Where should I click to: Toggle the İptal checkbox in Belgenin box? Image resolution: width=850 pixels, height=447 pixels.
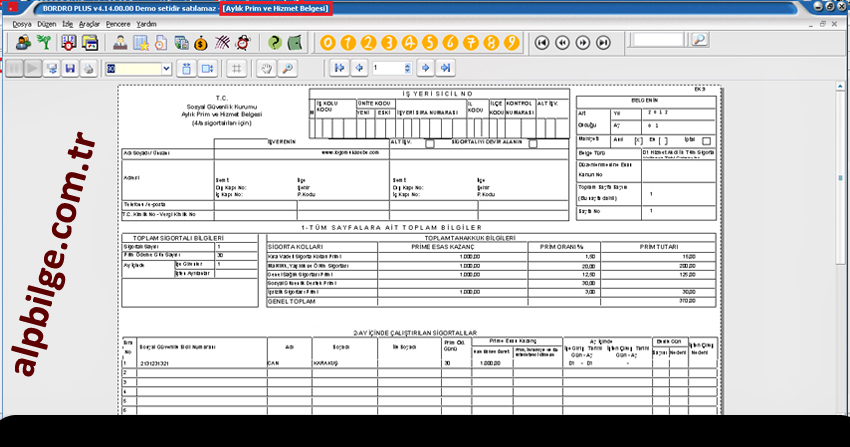(707, 140)
